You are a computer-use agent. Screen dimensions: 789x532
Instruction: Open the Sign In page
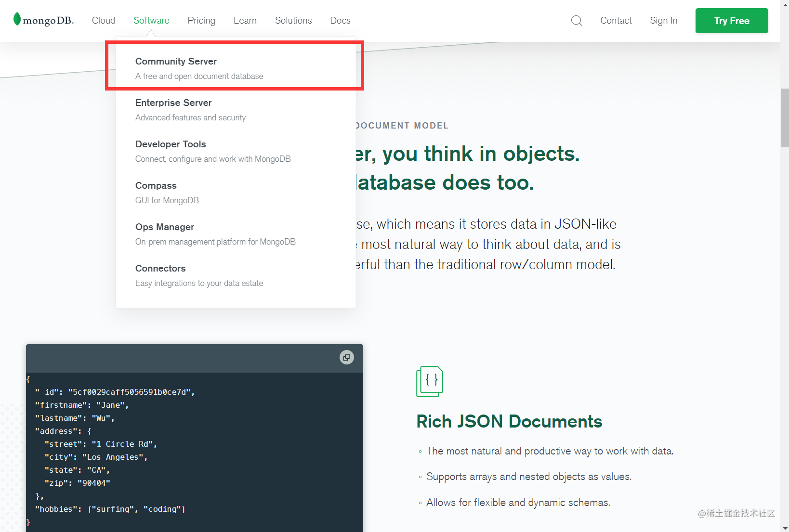pos(663,20)
